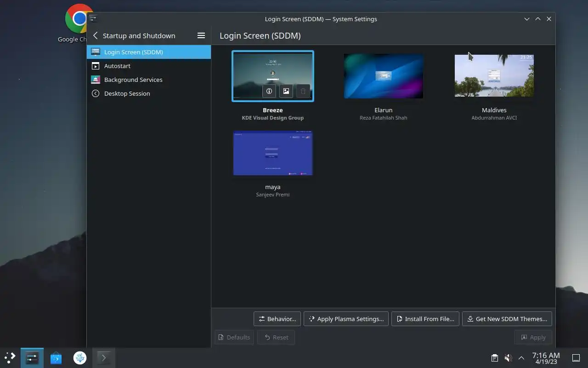Image resolution: width=588 pixels, height=368 pixels.
Task: Go back from Startup and Shutdown
Action: tap(95, 35)
